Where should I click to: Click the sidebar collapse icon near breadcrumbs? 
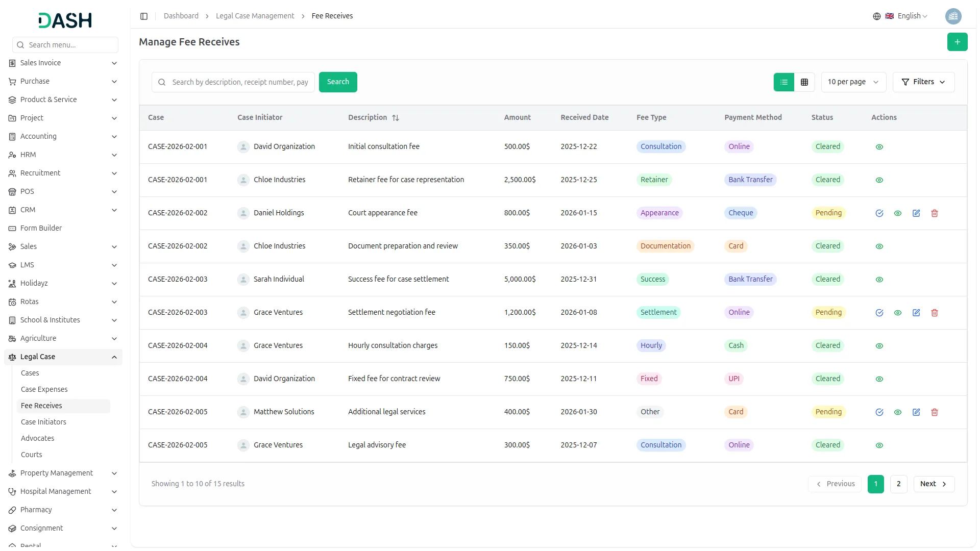pyautogui.click(x=144, y=16)
